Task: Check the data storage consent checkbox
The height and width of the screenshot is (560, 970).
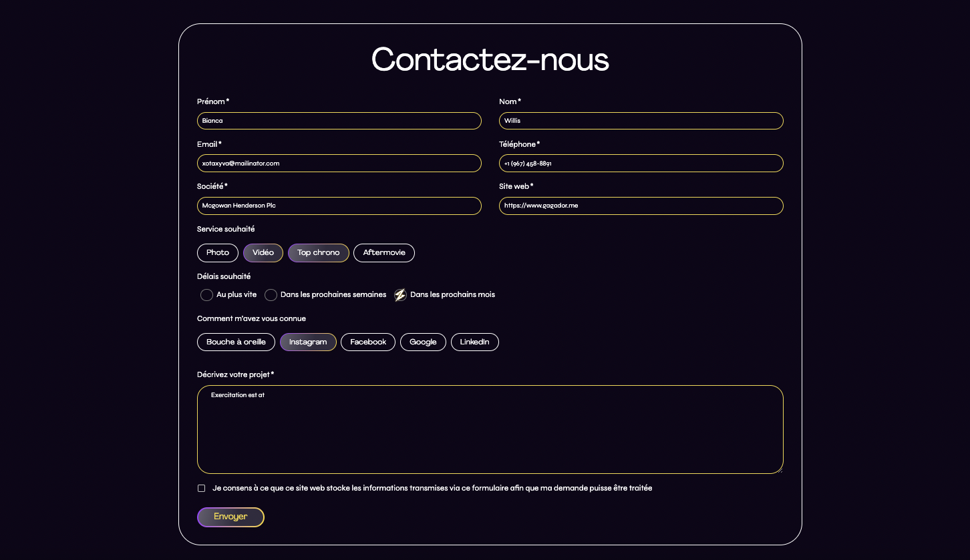Action: tap(201, 489)
